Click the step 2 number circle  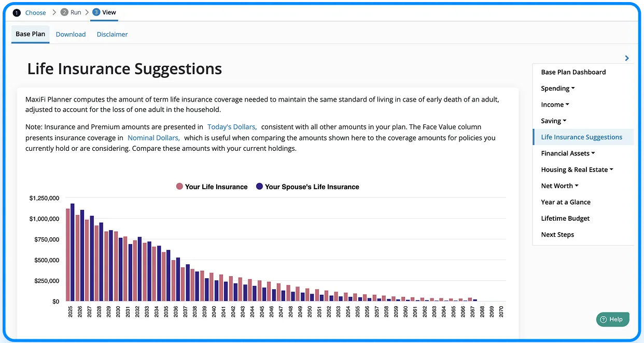(x=64, y=12)
